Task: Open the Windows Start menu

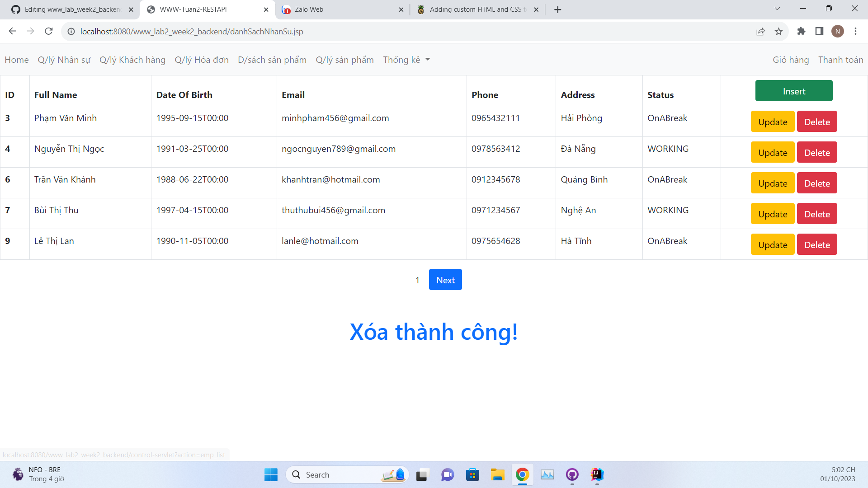Action: 270,475
